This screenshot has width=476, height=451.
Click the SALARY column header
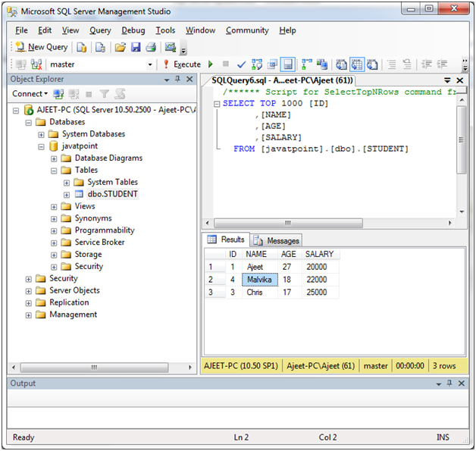pos(320,254)
